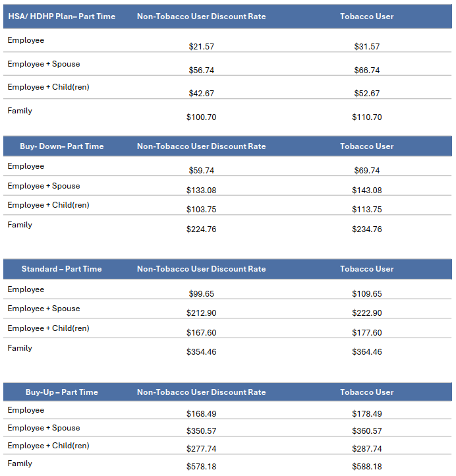
Task: Click the Buy-Up Part Time header
Action: coord(61,392)
